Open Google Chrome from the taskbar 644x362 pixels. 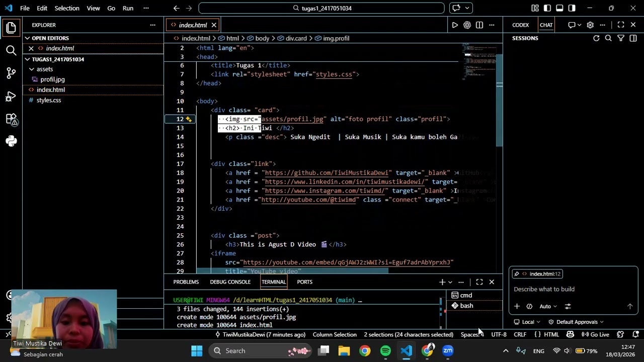[365, 351]
